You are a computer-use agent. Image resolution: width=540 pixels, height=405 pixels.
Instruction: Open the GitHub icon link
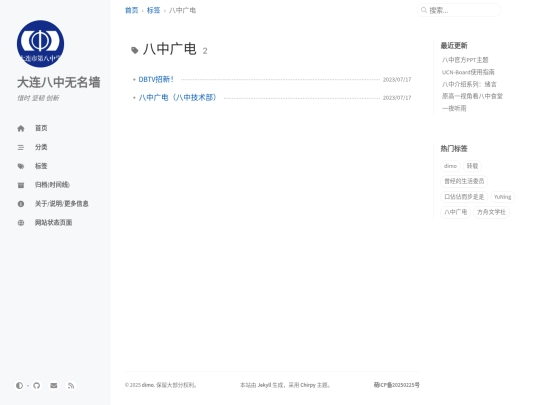[x=37, y=385]
